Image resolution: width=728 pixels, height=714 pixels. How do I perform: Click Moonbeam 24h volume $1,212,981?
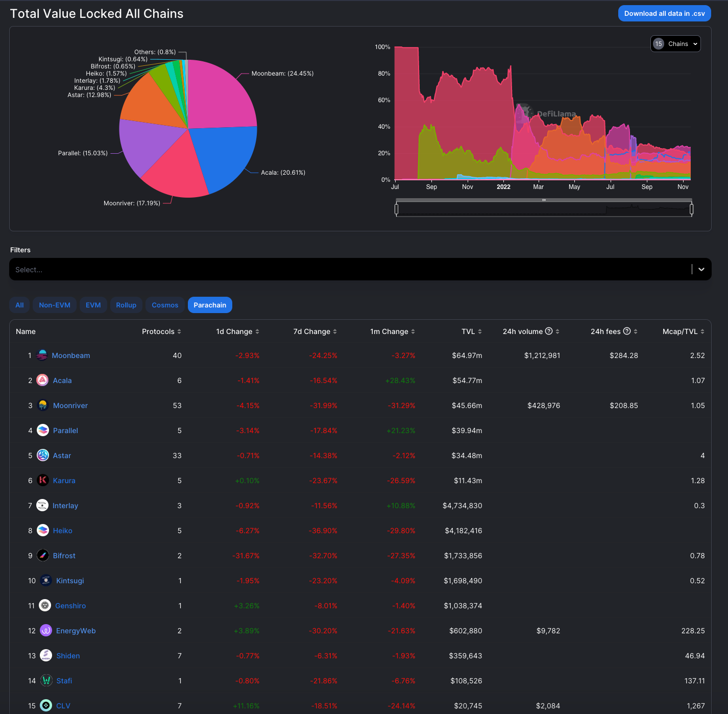[x=542, y=355]
